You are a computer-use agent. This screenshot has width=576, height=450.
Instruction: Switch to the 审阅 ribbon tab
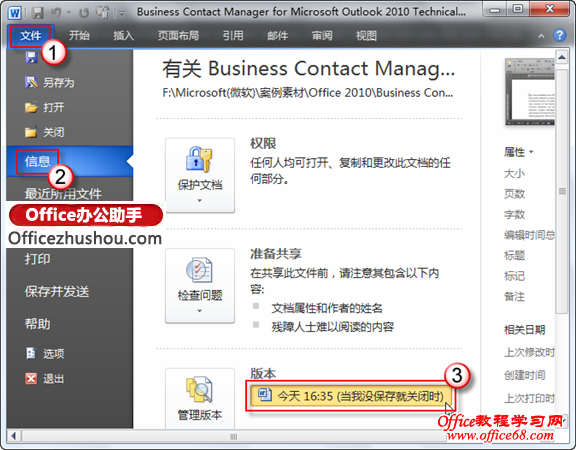322,36
